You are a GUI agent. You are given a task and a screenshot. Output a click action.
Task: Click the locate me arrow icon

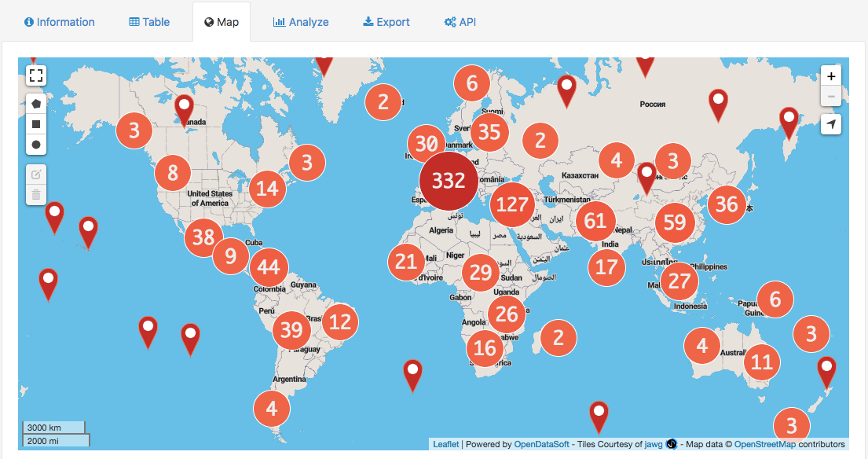click(831, 124)
